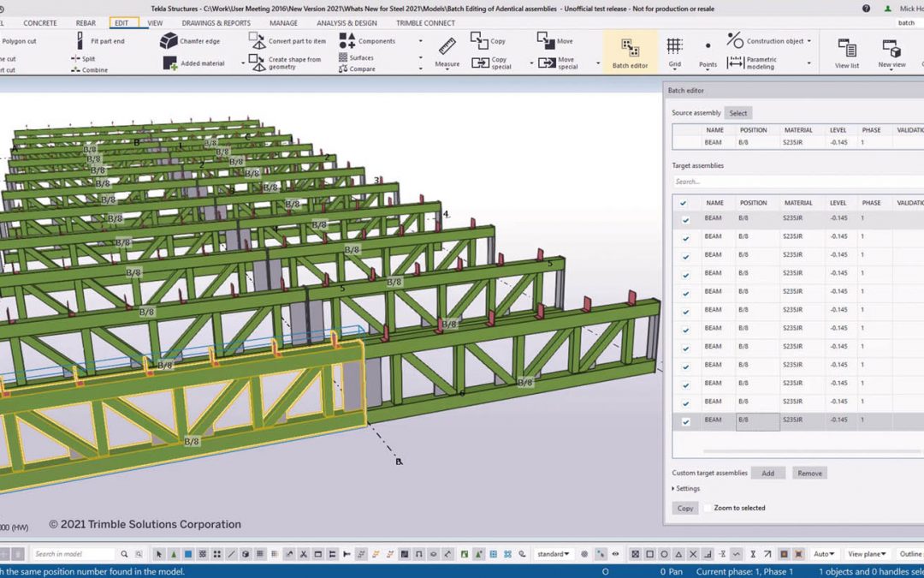Tick the Zoom to selected checkbox

click(x=708, y=508)
